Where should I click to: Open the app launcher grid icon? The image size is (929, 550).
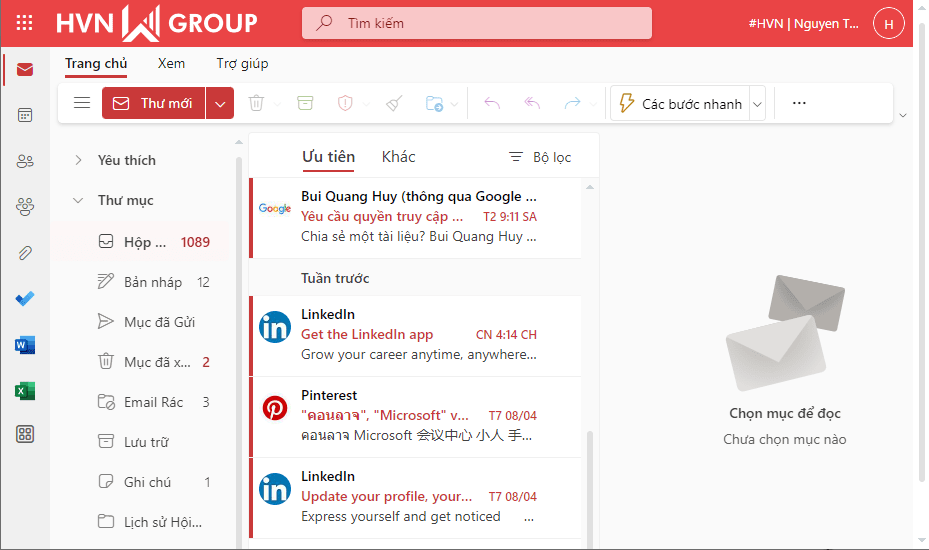point(24,23)
